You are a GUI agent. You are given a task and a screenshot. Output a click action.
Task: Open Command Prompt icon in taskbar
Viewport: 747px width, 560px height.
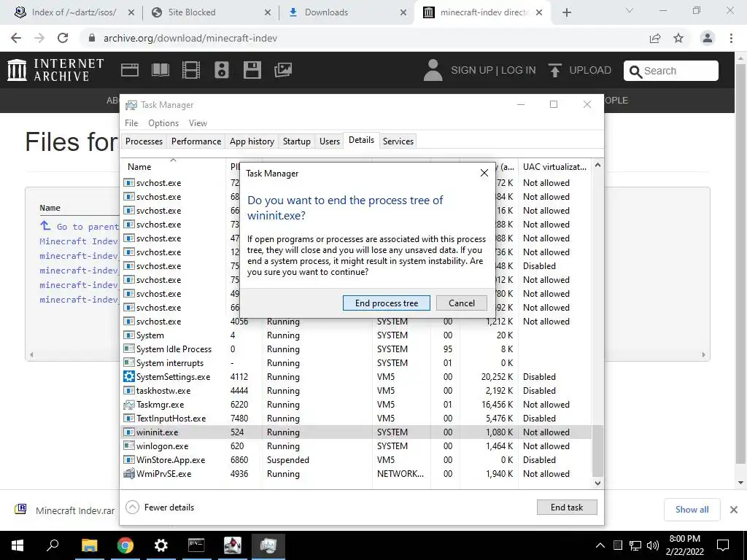196,545
